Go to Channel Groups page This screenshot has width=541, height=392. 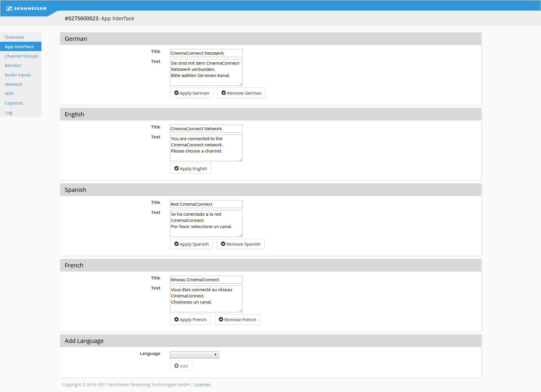click(21, 56)
